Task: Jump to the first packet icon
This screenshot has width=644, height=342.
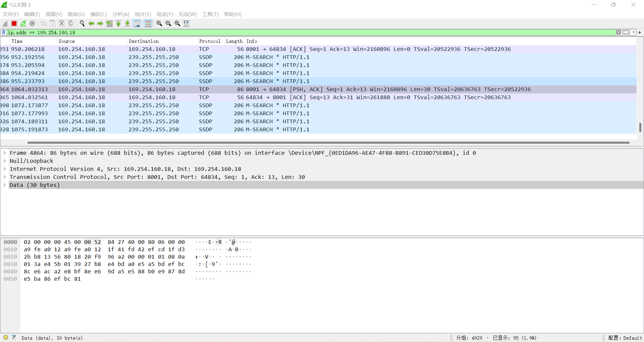Action: [x=118, y=23]
